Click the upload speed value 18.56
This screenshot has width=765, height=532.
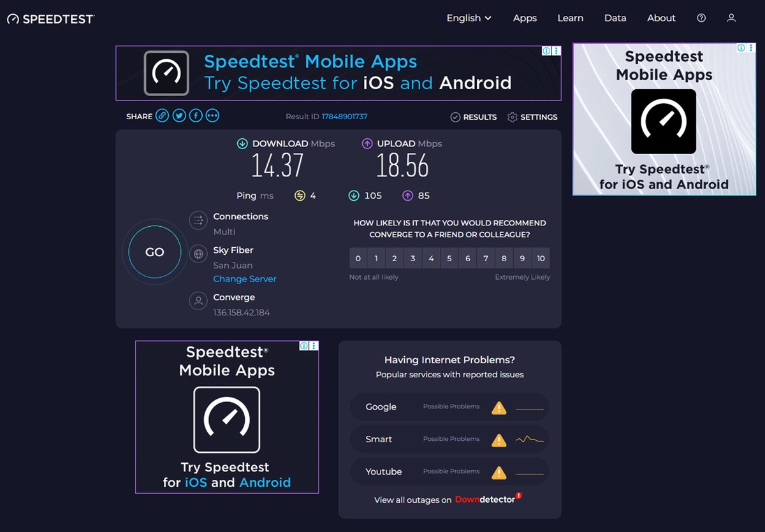tap(402, 166)
